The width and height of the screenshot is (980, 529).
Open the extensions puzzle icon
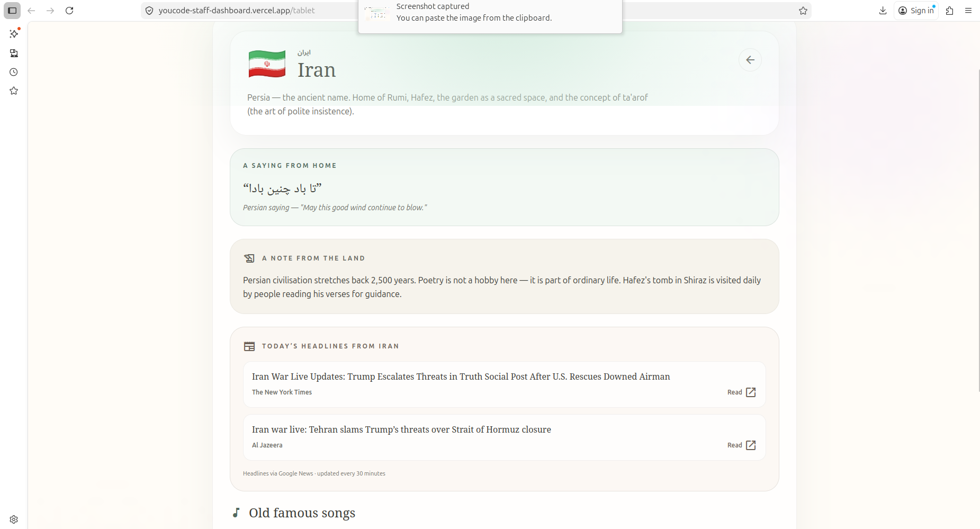(x=949, y=11)
